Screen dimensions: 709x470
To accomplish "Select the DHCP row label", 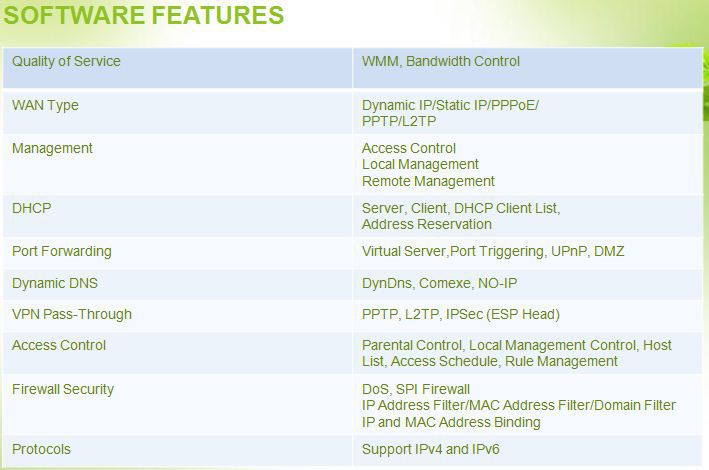I will 32,208.
